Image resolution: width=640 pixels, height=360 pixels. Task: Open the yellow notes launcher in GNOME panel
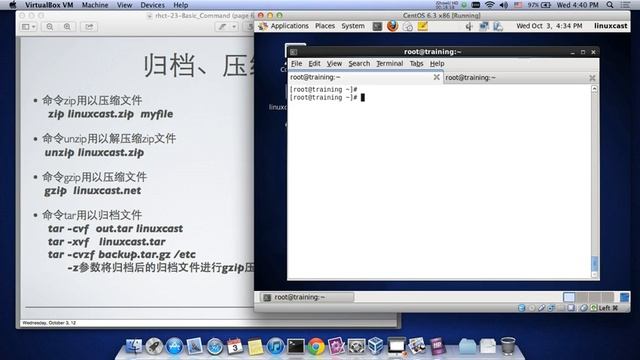(x=422, y=26)
